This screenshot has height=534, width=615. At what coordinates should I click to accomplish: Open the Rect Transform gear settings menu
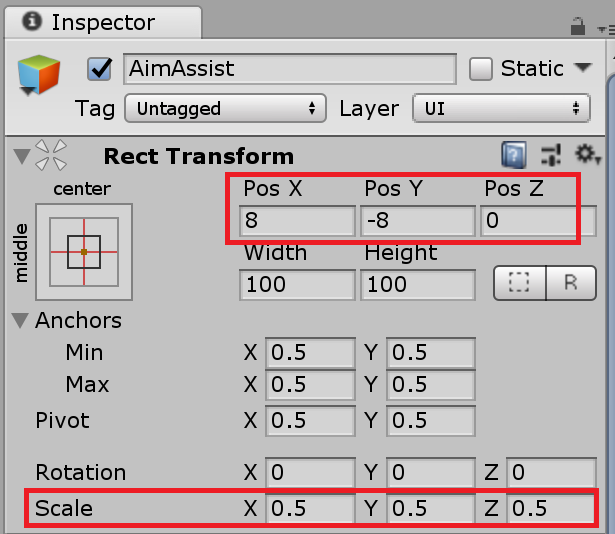click(x=587, y=156)
